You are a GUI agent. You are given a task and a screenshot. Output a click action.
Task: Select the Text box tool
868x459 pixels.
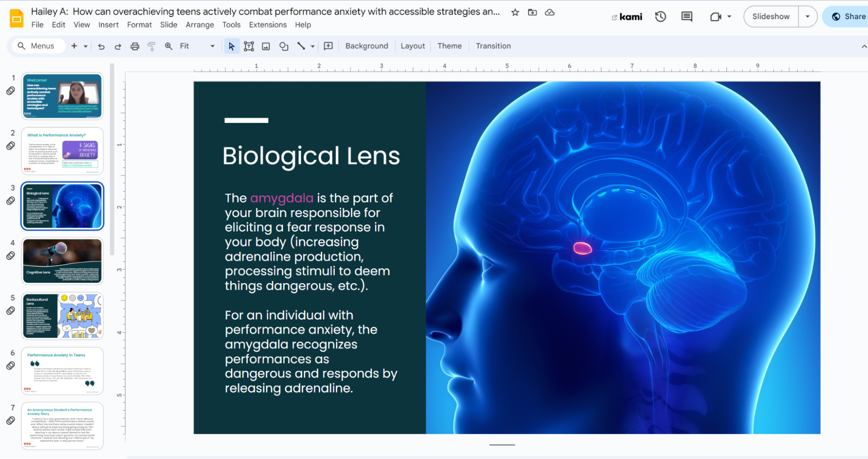click(x=249, y=46)
